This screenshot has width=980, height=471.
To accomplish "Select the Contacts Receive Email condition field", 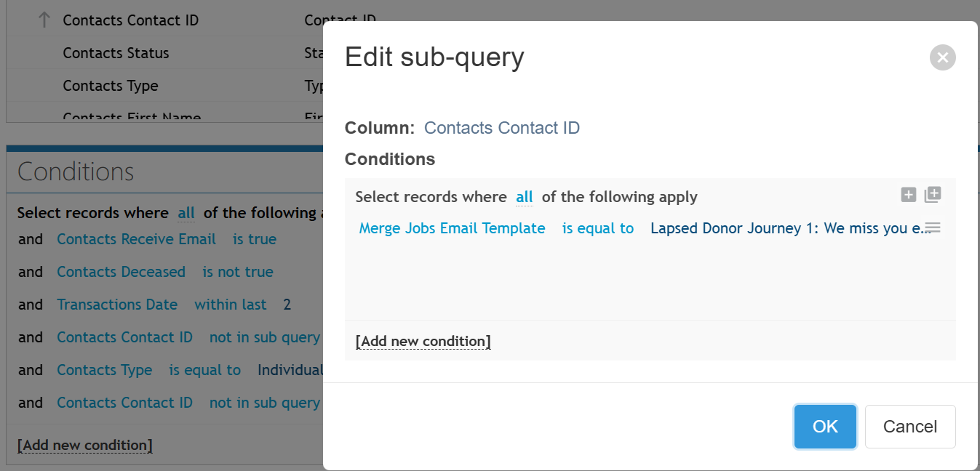I will click(x=137, y=239).
